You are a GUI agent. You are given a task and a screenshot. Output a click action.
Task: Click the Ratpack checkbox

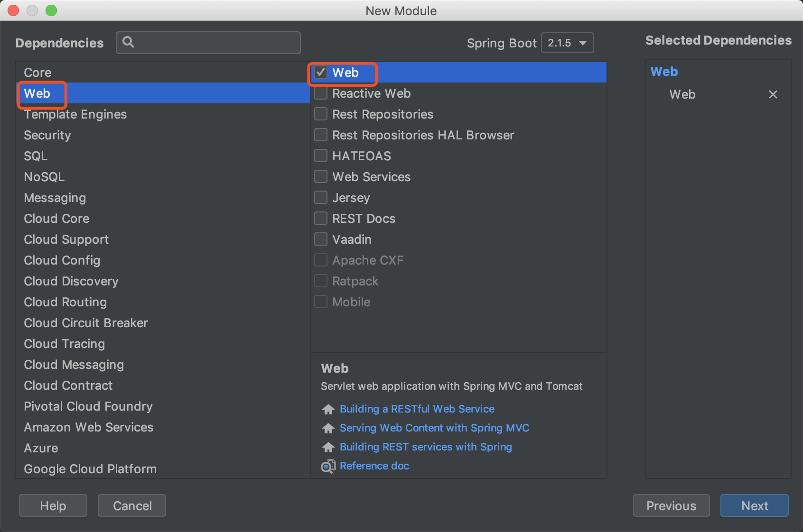[321, 281]
